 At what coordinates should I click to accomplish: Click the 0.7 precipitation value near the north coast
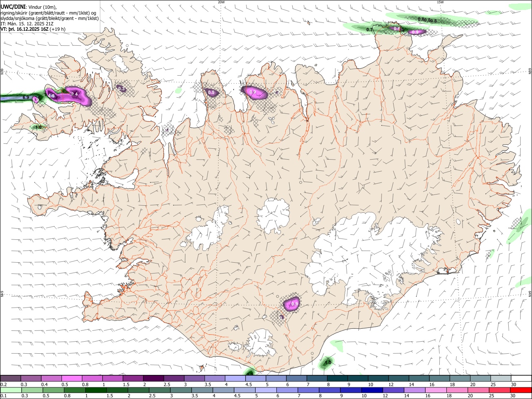point(369,30)
